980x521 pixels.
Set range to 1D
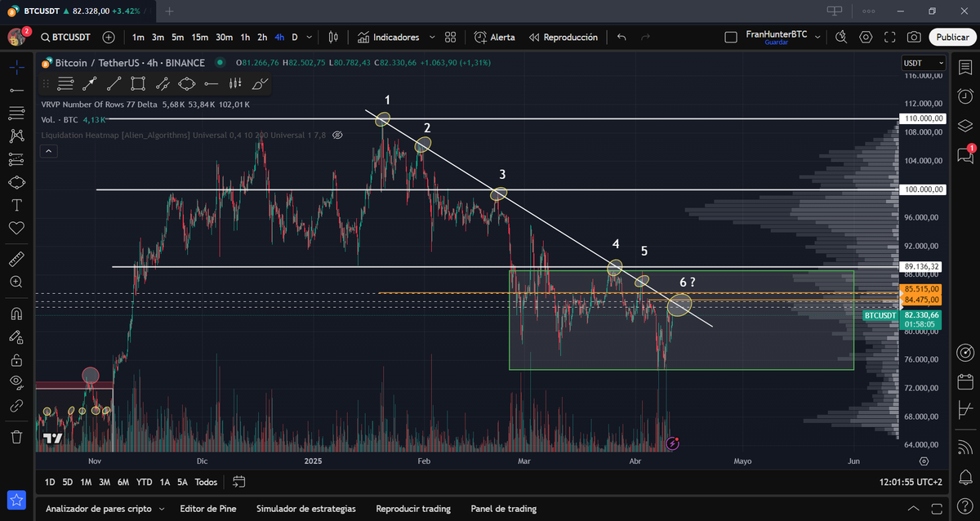tap(50, 483)
